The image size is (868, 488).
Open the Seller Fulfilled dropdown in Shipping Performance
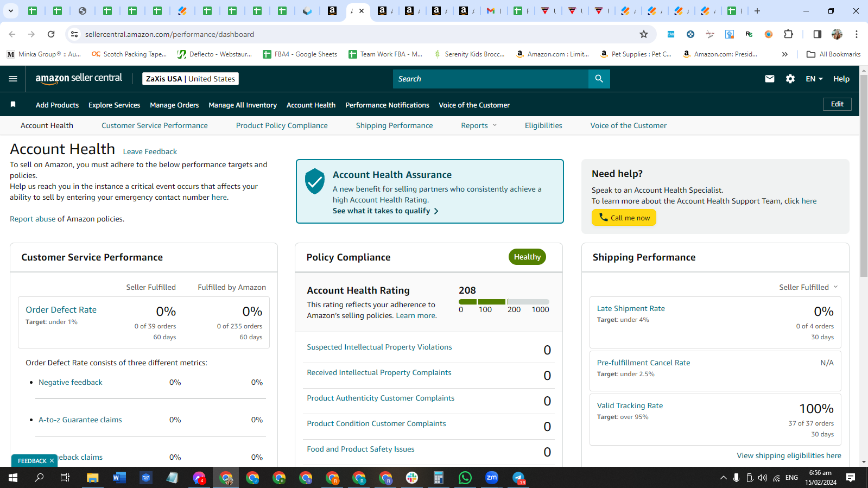pyautogui.click(x=808, y=287)
